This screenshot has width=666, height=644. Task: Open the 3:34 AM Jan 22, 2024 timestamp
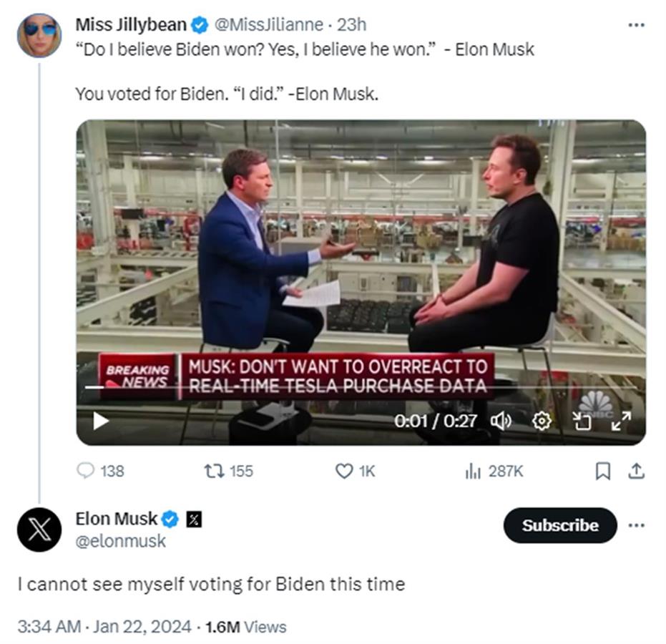[104, 628]
